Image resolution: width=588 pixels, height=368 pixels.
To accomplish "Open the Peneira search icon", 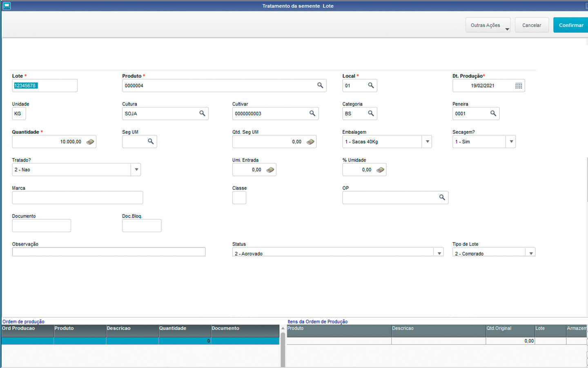I will (x=493, y=114).
